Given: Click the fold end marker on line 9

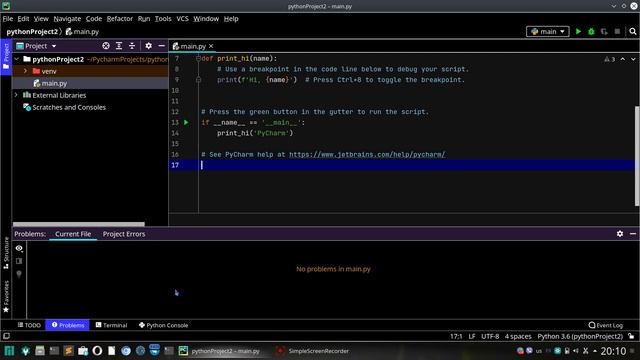Looking at the screenshot, I should 198,80.
